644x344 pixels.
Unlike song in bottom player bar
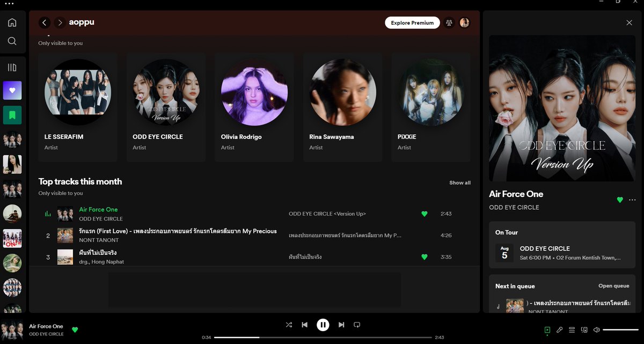(75, 330)
